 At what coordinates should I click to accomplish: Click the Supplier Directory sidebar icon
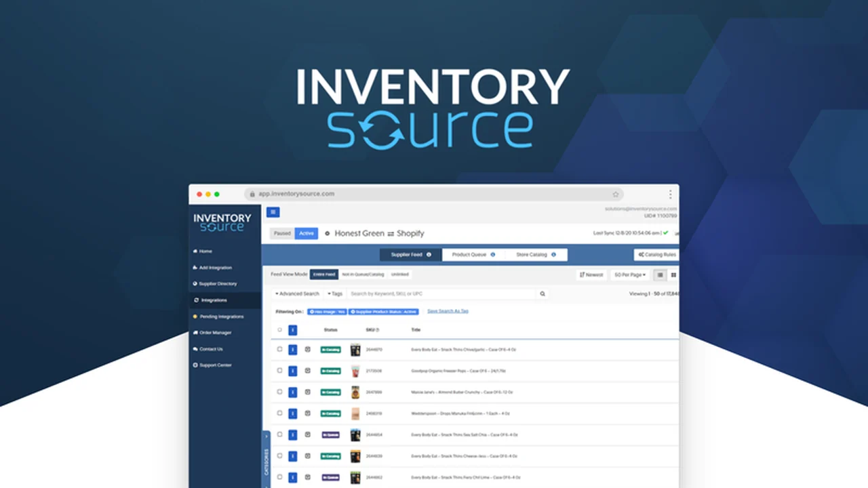(x=194, y=284)
